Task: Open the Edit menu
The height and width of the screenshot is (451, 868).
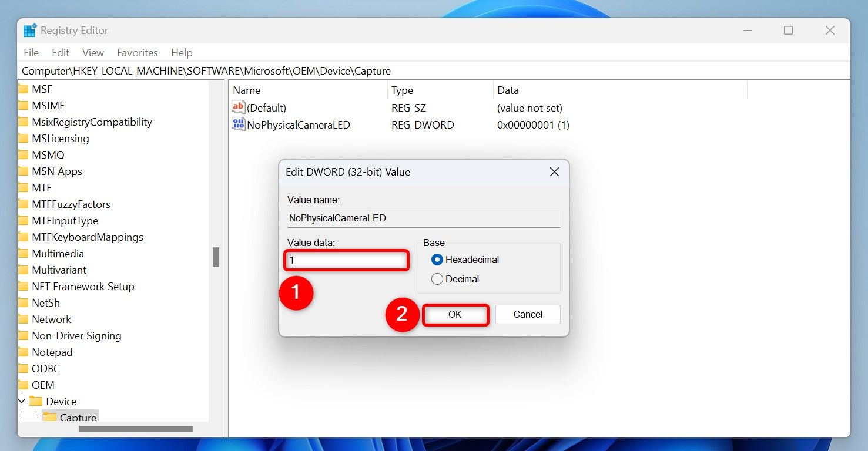Action: (61, 53)
